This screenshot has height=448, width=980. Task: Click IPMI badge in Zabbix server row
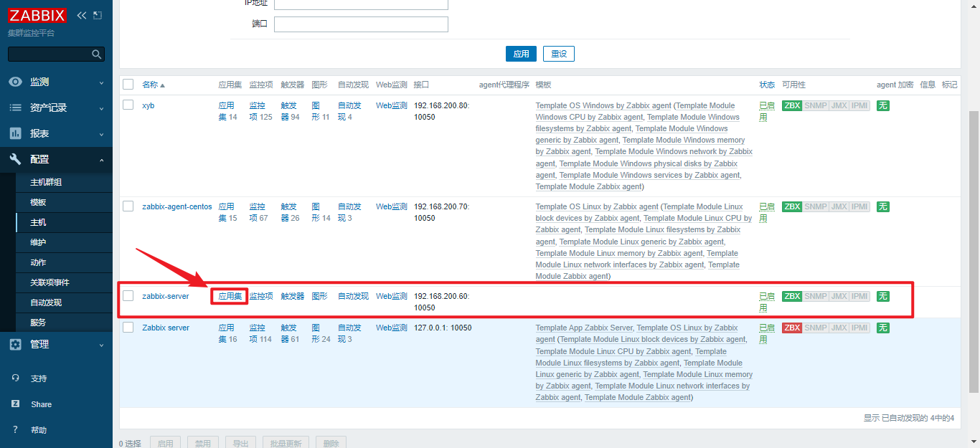click(x=859, y=328)
